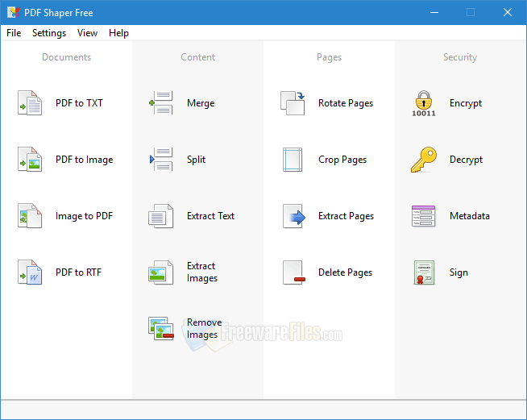Select the Crop Pages label
Image resolution: width=527 pixels, height=420 pixels.
tap(342, 160)
